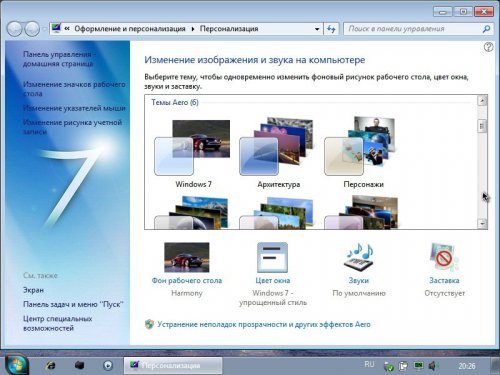Click the shield icon beside Aero troubleshooting
This screenshot has height=375, width=500.
(x=150, y=324)
